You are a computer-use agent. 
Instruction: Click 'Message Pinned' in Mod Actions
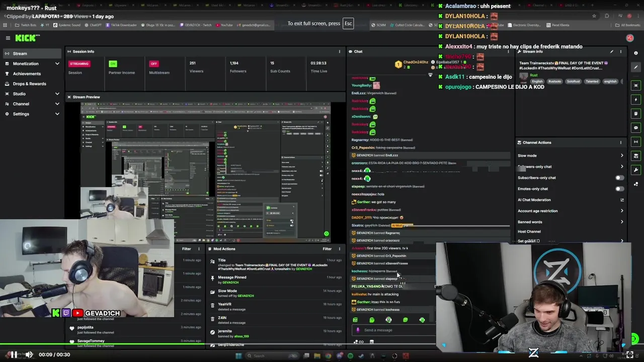click(232, 277)
